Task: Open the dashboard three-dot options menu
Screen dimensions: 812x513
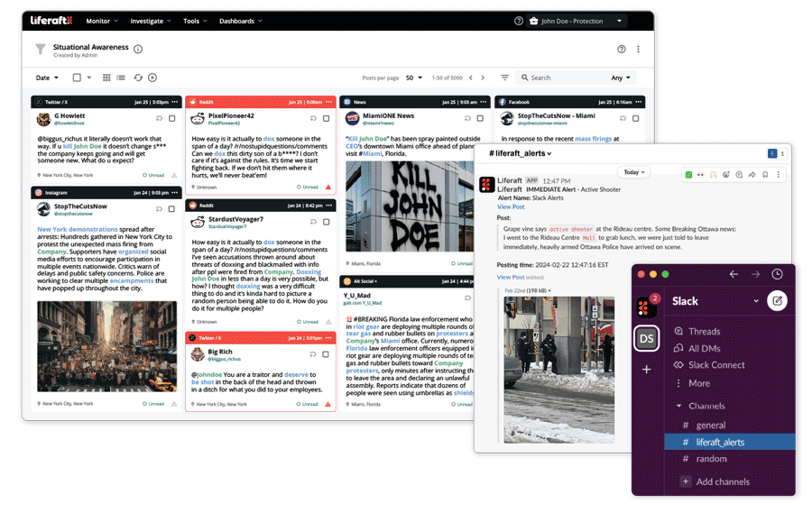Action: [638, 50]
